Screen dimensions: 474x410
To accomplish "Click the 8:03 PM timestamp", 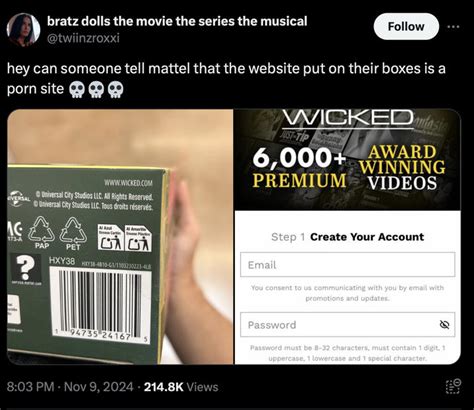I will (30, 387).
